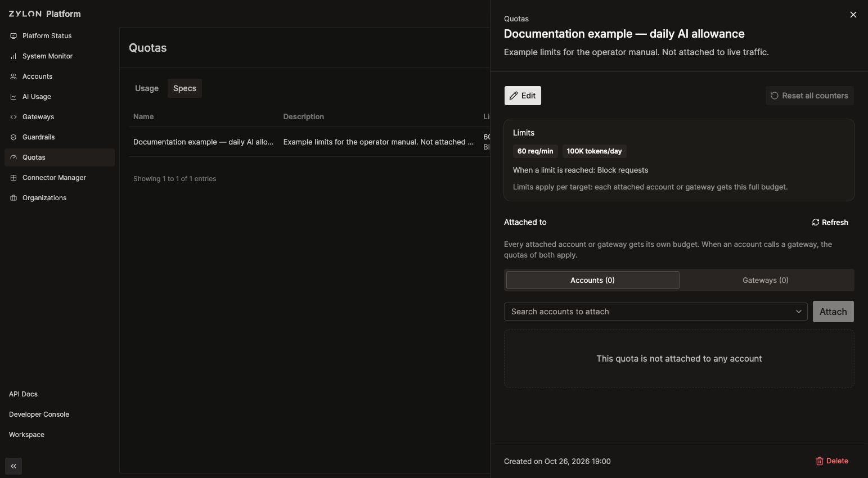The width and height of the screenshot is (868, 478).
Task: Go to Connector Manager page
Action: (60, 178)
